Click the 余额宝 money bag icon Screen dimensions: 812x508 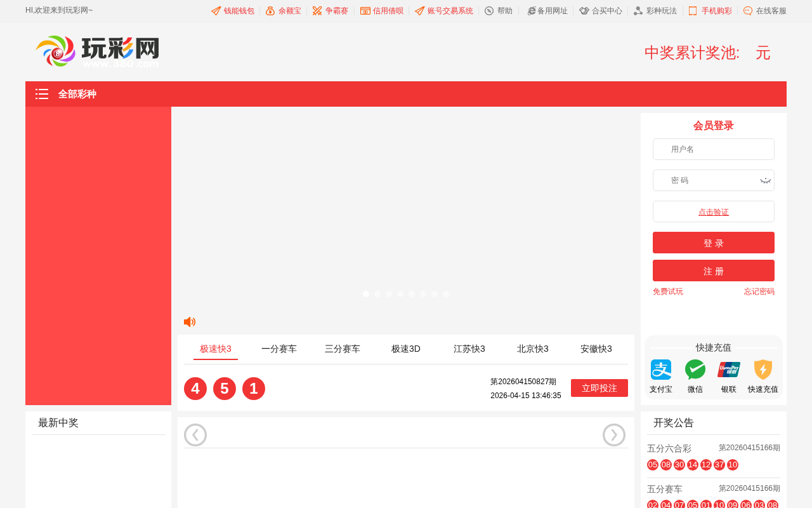coord(270,11)
